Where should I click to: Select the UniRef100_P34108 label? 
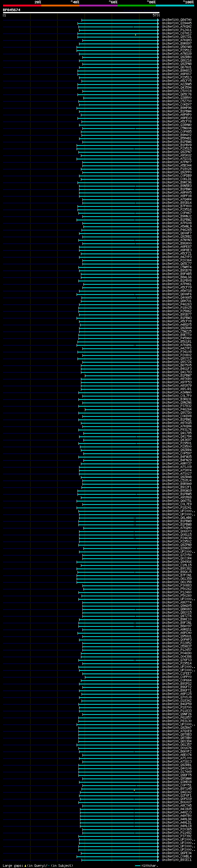click(177, 352)
